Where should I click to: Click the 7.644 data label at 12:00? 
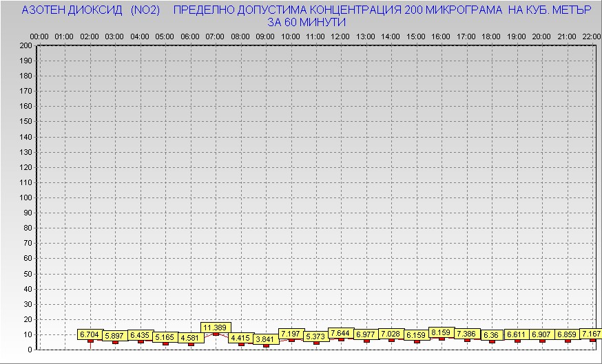click(341, 333)
